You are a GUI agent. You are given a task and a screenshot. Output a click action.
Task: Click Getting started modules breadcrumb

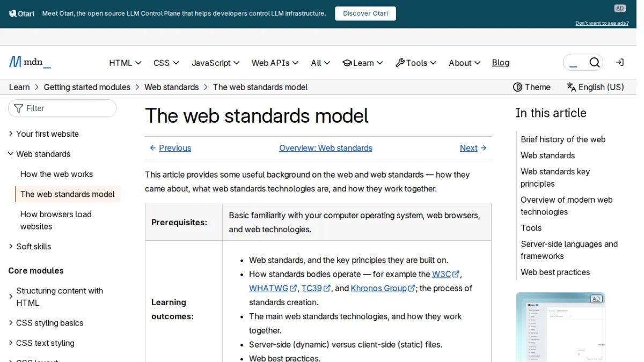[87, 87]
